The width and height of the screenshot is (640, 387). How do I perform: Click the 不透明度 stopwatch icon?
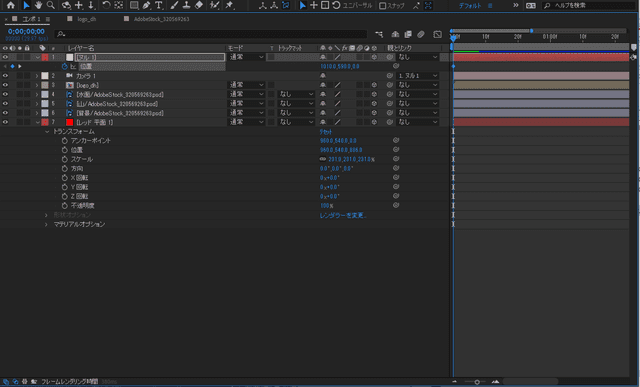(64, 206)
